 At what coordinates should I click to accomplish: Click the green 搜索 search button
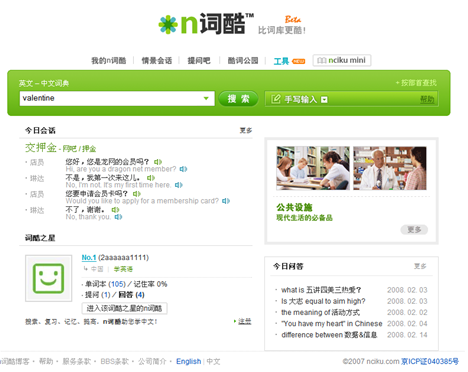pyautogui.click(x=238, y=99)
